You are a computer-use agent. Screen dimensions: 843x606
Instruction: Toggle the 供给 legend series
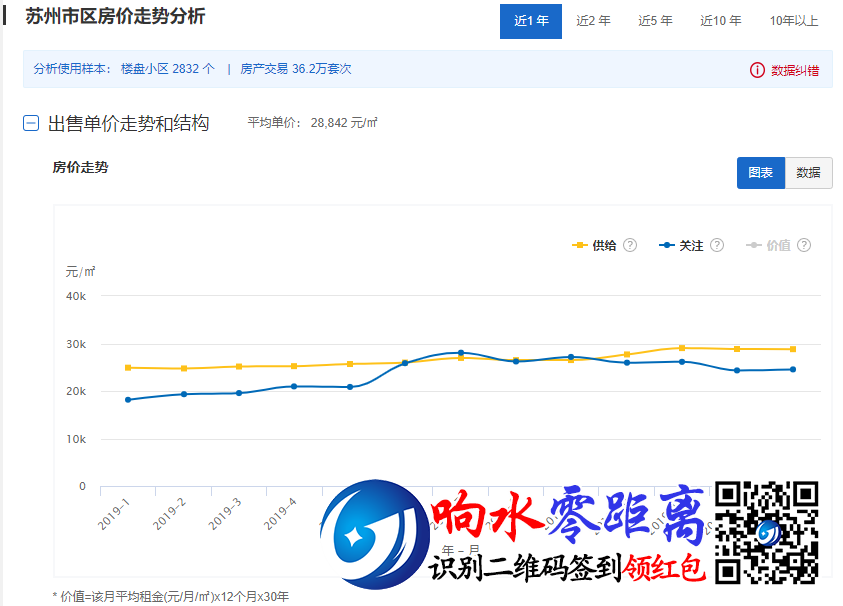[604, 246]
